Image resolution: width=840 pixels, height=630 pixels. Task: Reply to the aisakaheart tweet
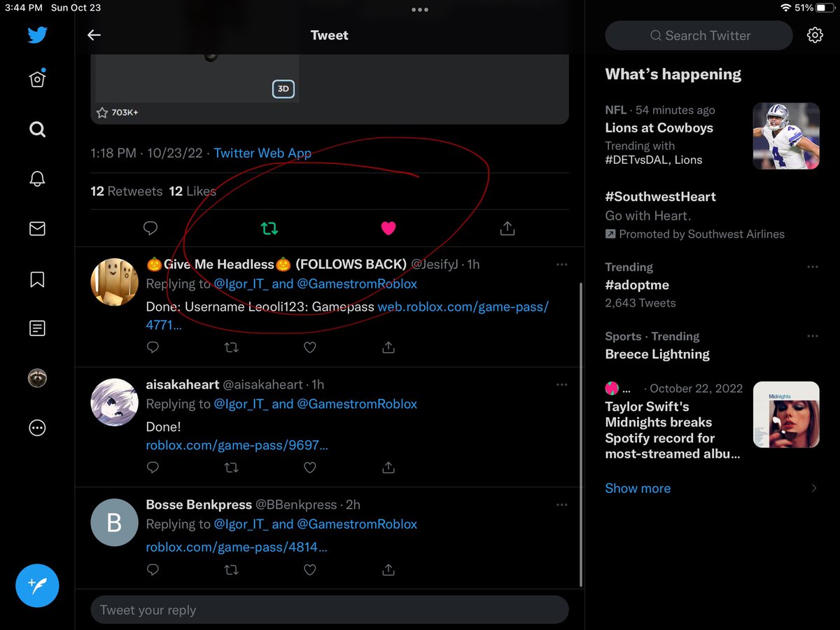pos(153,467)
